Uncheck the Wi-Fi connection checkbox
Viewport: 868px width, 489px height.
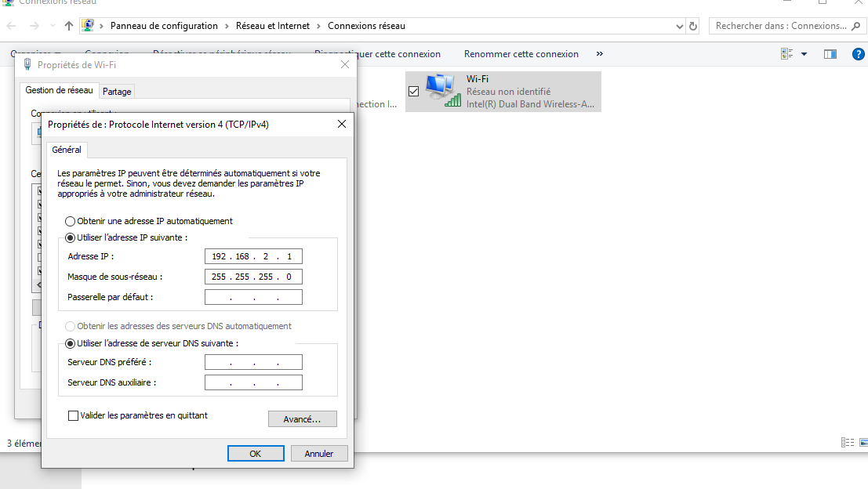(414, 91)
